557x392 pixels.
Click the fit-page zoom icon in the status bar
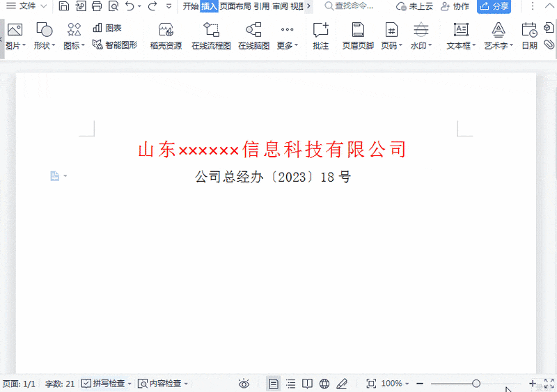click(371, 384)
